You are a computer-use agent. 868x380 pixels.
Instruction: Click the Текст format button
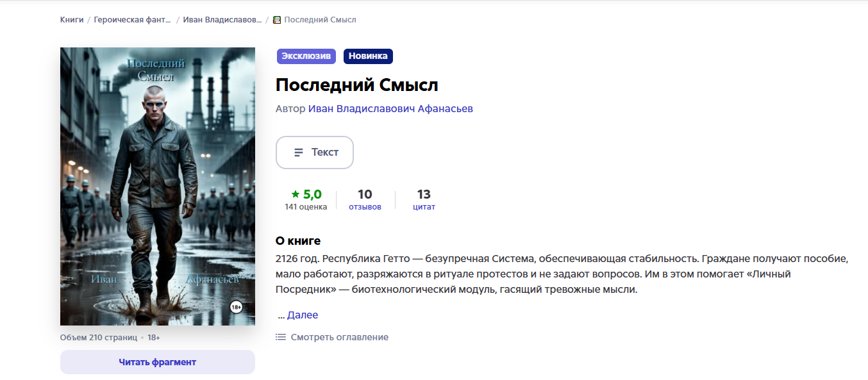click(x=315, y=153)
